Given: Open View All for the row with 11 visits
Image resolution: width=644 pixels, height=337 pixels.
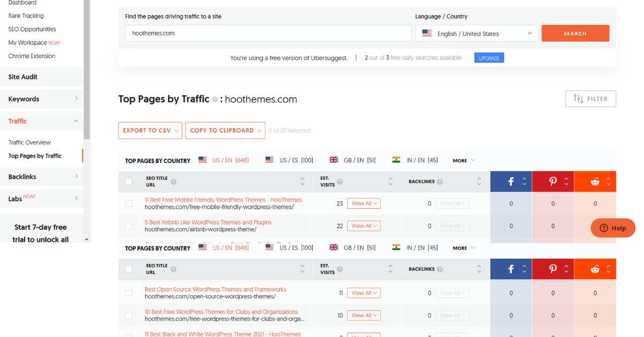Looking at the screenshot, I should coord(364,293).
